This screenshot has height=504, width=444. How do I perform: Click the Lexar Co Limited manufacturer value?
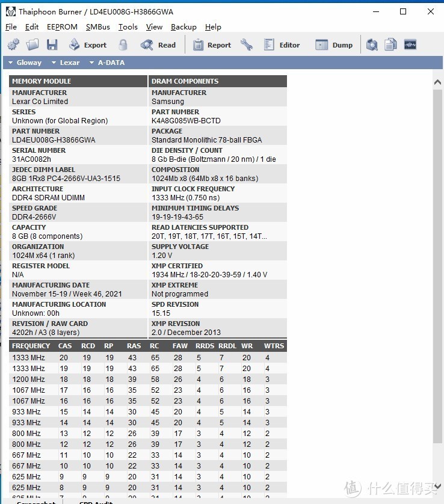(40, 102)
